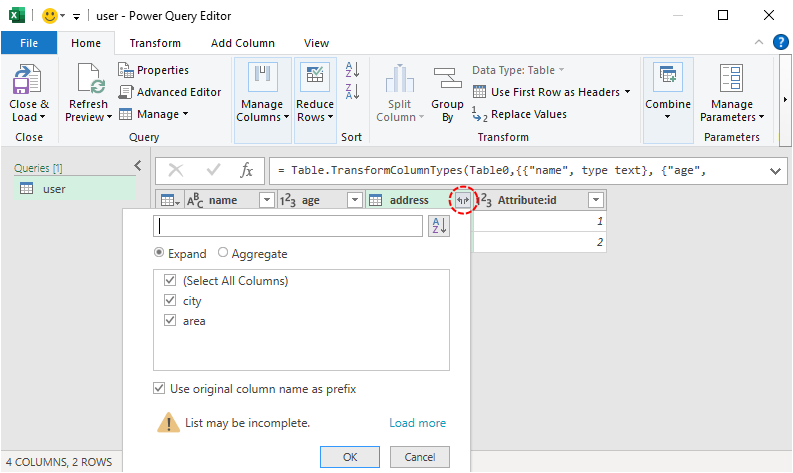This screenshot has width=793, height=473.
Task: Cancel formula with the X icon
Action: pos(175,170)
